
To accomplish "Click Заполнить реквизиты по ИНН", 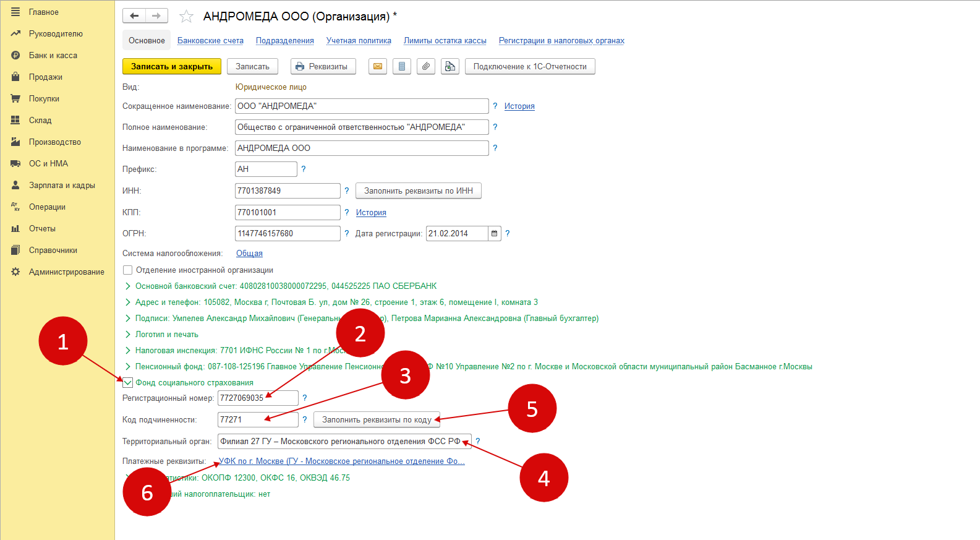I will 419,191.
